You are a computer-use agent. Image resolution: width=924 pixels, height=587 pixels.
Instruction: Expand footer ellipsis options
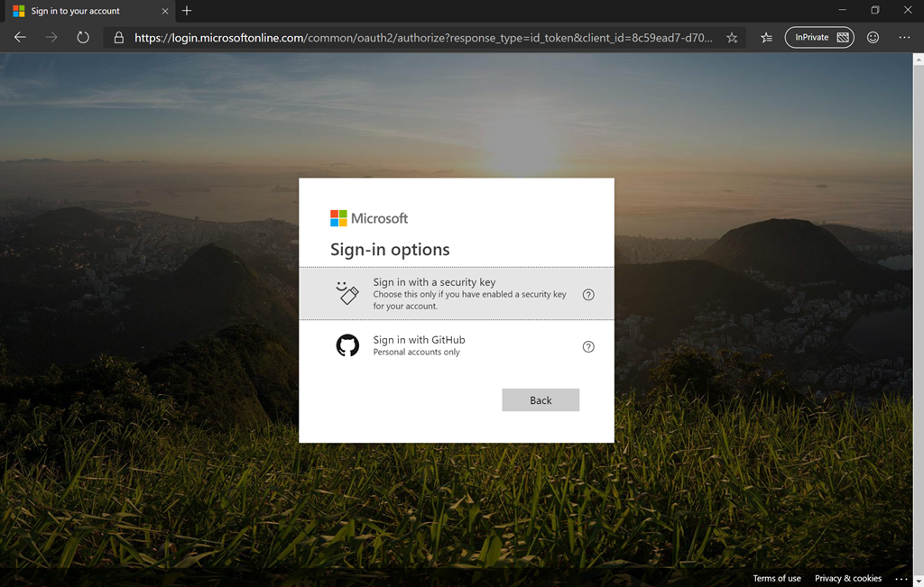[901, 578]
